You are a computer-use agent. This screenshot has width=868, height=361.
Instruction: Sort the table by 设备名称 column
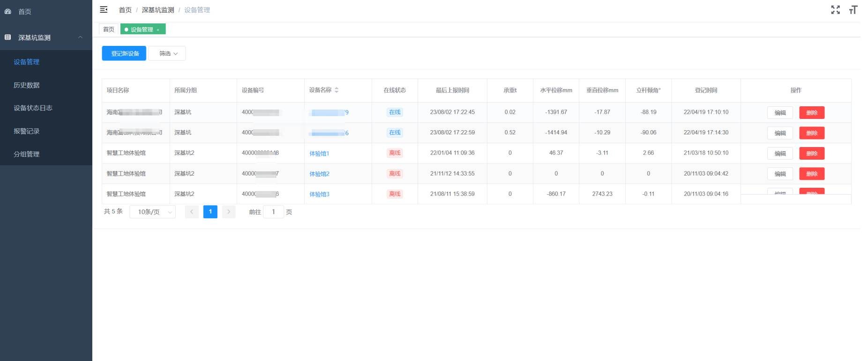tap(337, 90)
